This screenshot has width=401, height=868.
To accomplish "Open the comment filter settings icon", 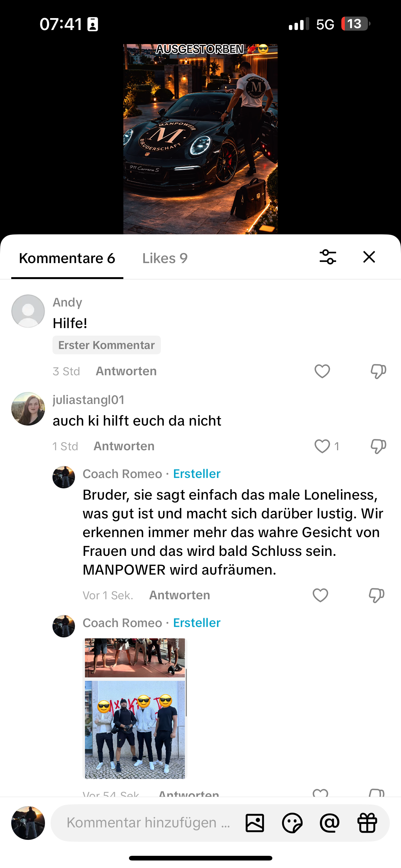I will click(328, 257).
